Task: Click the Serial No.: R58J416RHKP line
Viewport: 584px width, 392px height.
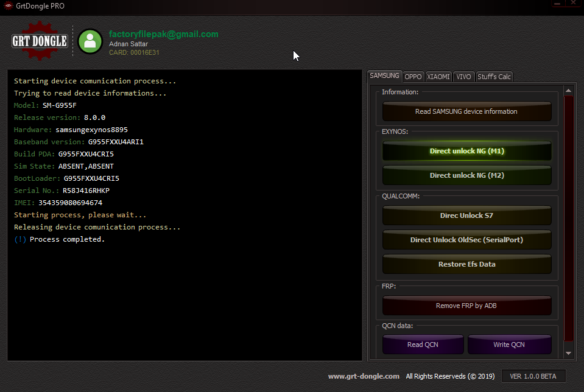Action: pos(62,191)
